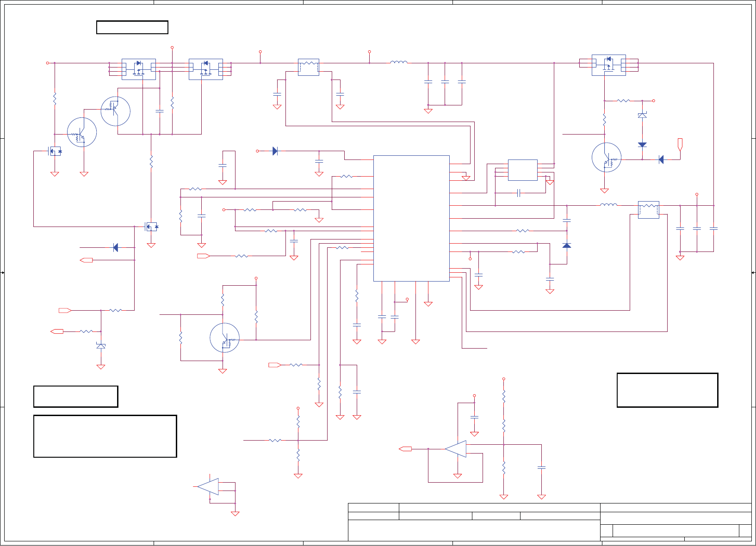Select the output port left of bottom comparator
Image resolution: width=756 pixels, height=546 pixels.
tap(405, 449)
